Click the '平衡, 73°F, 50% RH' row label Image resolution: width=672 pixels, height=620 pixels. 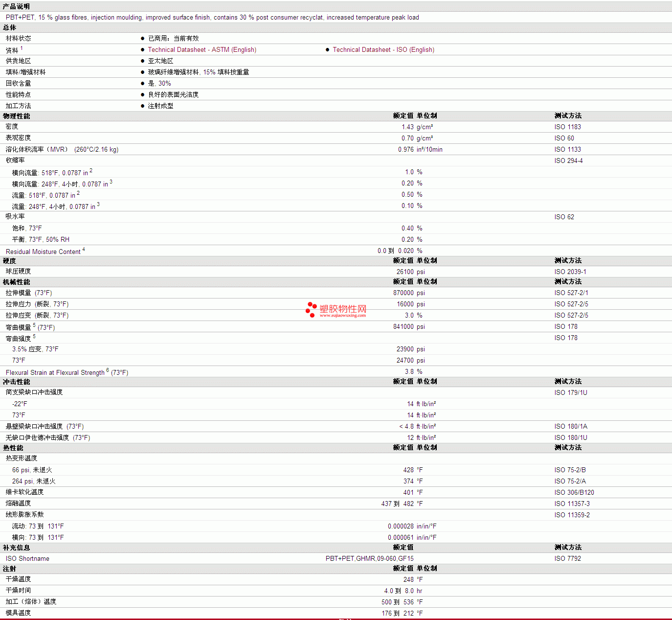[x=41, y=239]
